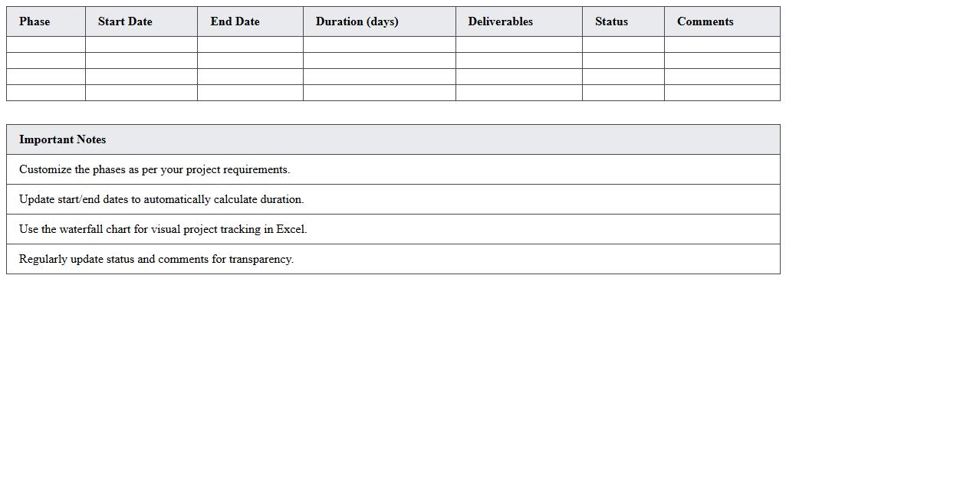Screen dimensions: 980x498
Task: Click the Comments column header
Action: 705,21
